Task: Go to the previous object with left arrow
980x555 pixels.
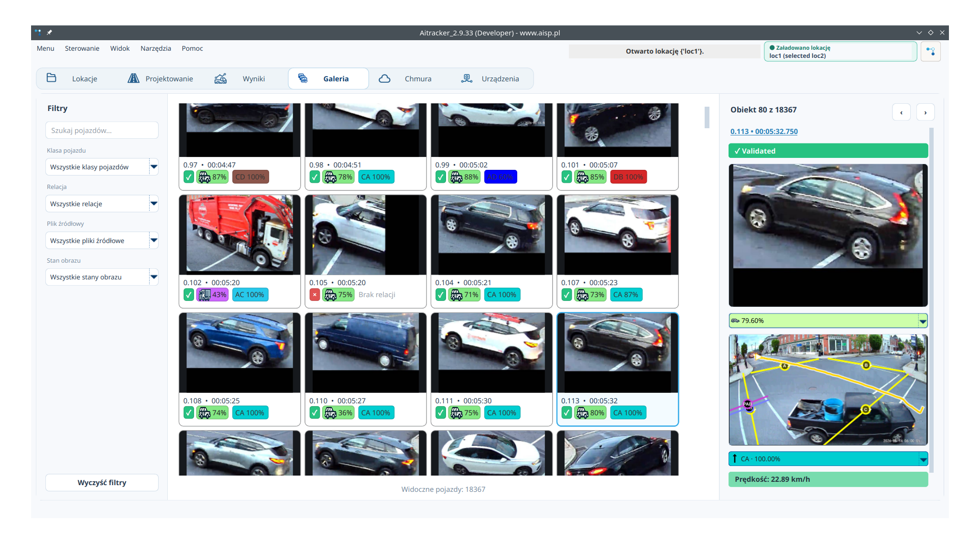Action: point(902,112)
